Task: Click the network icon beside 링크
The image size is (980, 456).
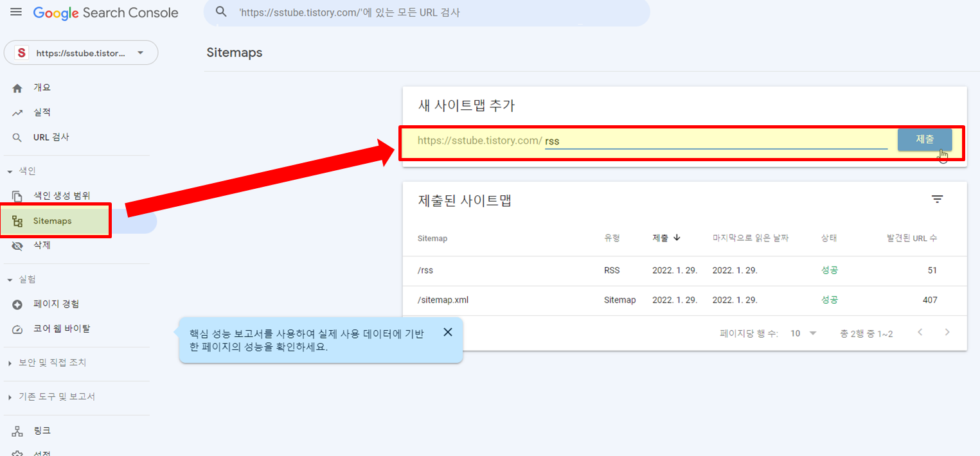Action: click(x=17, y=431)
